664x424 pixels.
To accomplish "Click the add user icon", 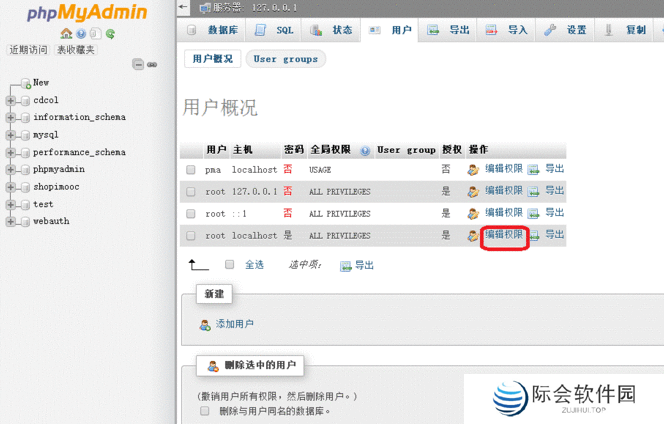I will [x=205, y=325].
